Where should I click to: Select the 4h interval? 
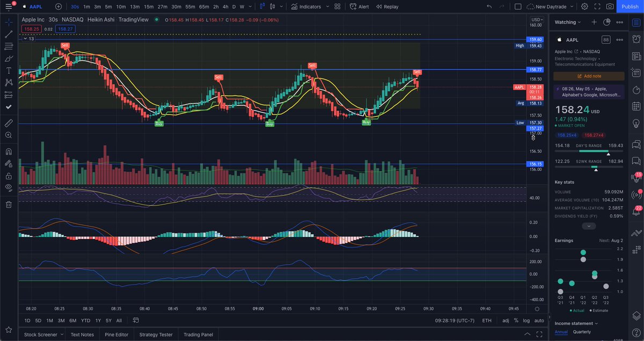click(225, 6)
